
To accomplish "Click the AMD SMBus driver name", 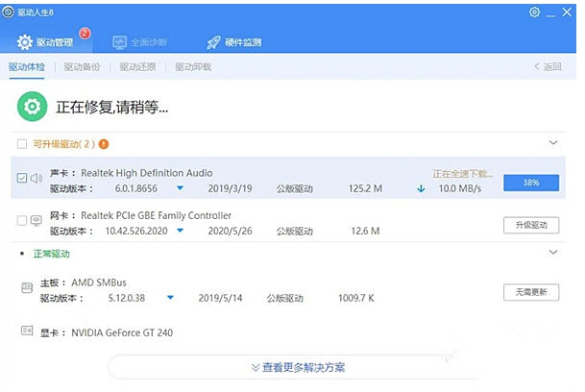I will pos(99,282).
